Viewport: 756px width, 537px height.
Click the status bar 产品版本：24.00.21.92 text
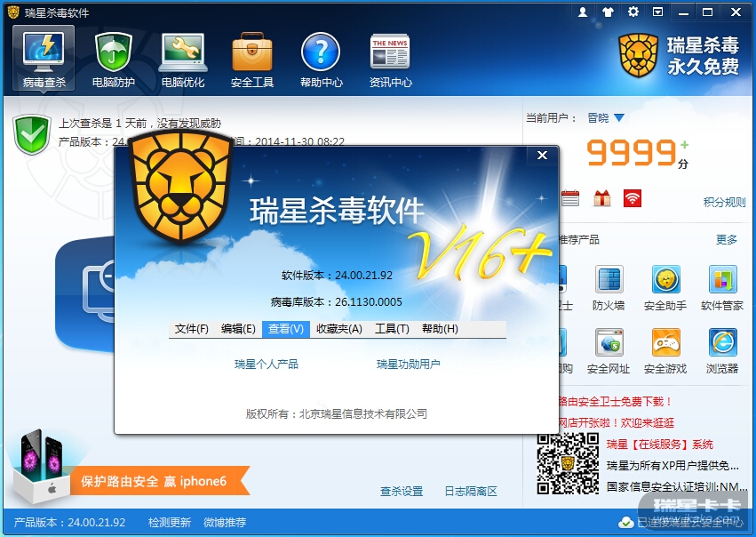(70, 522)
